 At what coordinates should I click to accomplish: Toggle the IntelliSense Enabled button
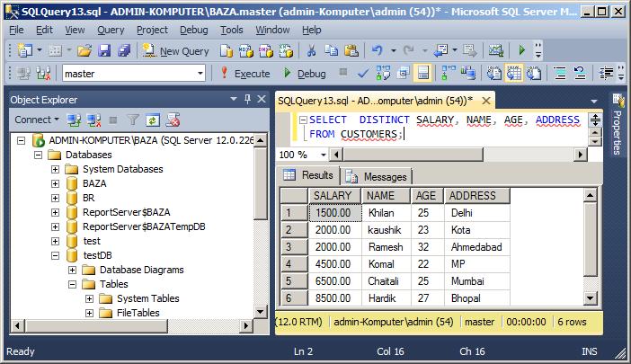point(423,74)
